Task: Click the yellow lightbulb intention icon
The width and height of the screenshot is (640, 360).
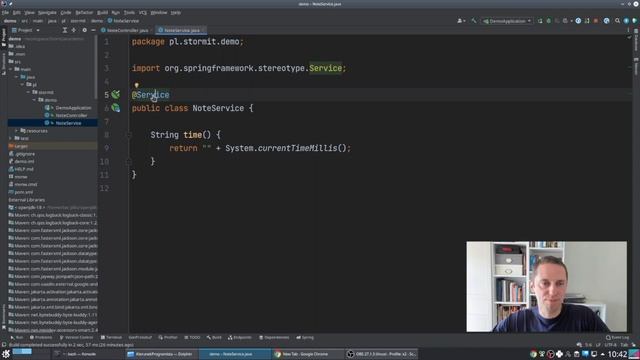Action: (x=136, y=85)
